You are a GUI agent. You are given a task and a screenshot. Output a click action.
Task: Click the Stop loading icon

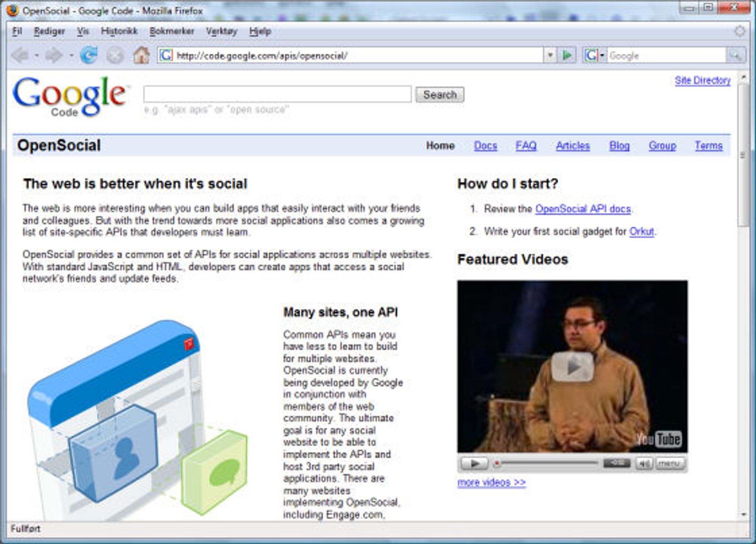click(115, 56)
